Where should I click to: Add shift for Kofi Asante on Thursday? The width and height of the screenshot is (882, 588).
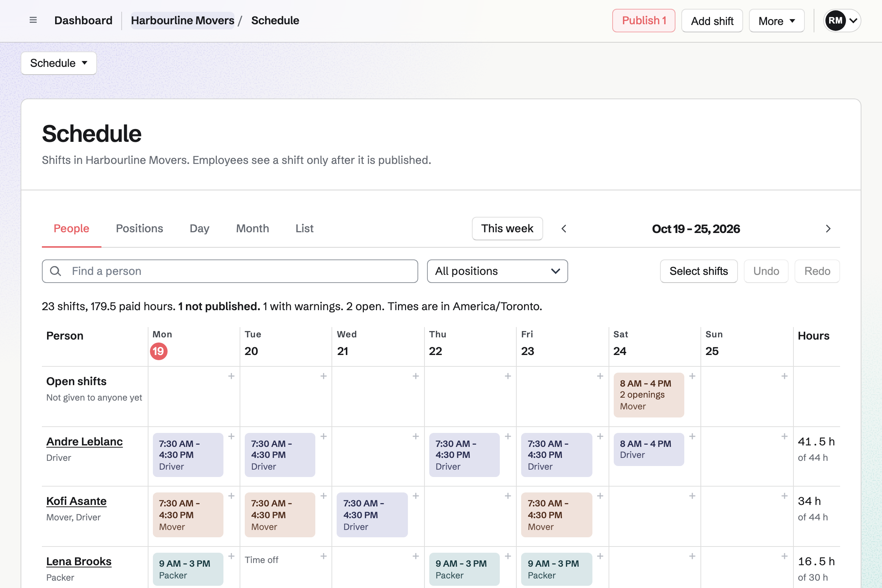click(508, 496)
